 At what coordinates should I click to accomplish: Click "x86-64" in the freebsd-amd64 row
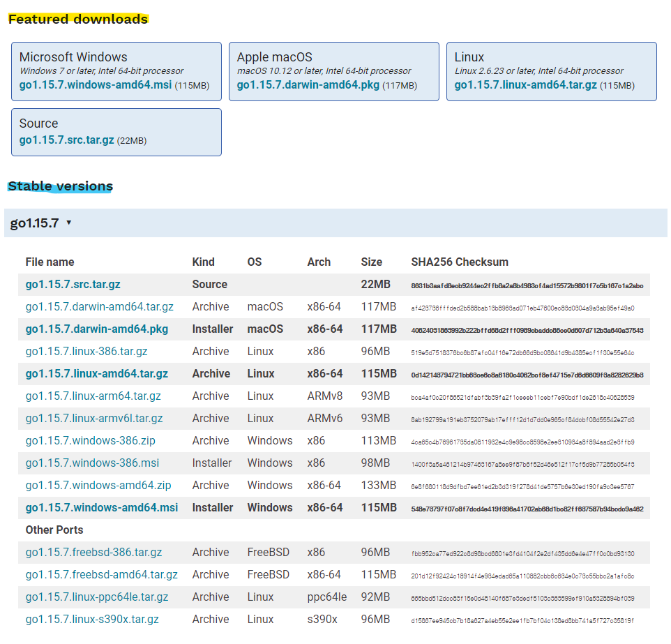point(324,574)
